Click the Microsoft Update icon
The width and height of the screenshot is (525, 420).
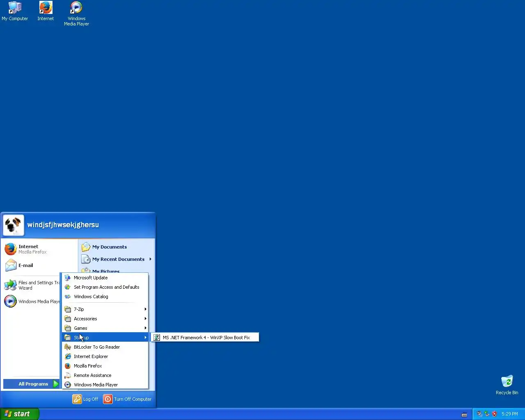(x=68, y=278)
